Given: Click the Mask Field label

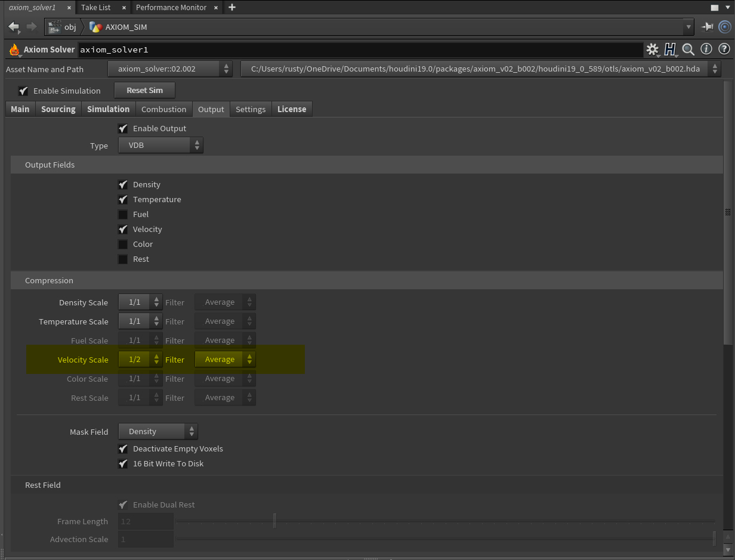Looking at the screenshot, I should (89, 432).
